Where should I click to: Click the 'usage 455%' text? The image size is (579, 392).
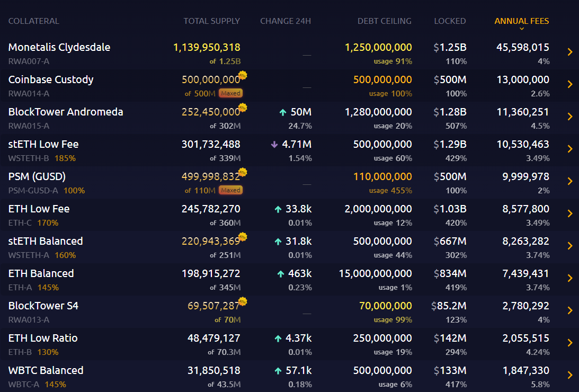(x=390, y=191)
